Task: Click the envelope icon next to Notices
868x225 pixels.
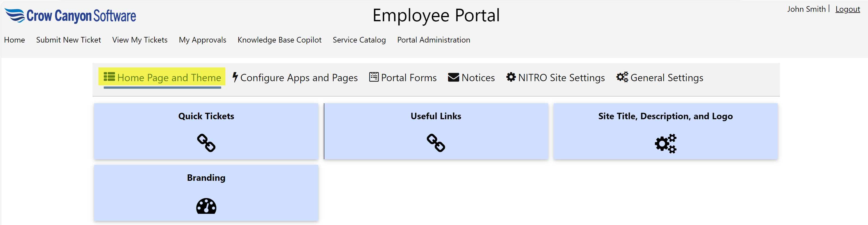Action: pyautogui.click(x=453, y=77)
